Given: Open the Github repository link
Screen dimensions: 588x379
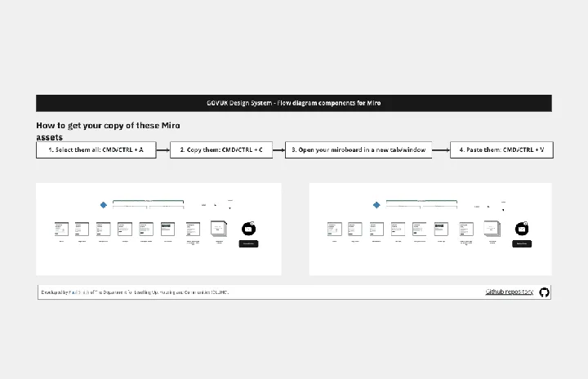Looking at the screenshot, I should point(510,292).
